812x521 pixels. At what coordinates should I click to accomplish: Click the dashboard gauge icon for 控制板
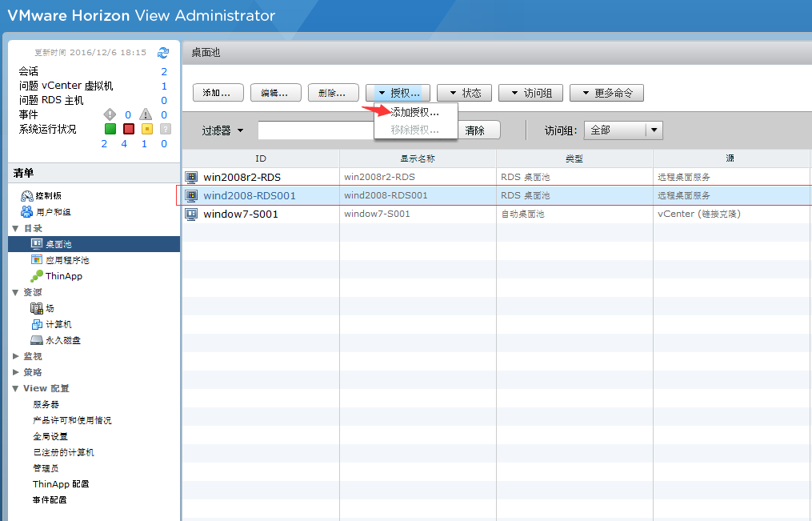27,196
